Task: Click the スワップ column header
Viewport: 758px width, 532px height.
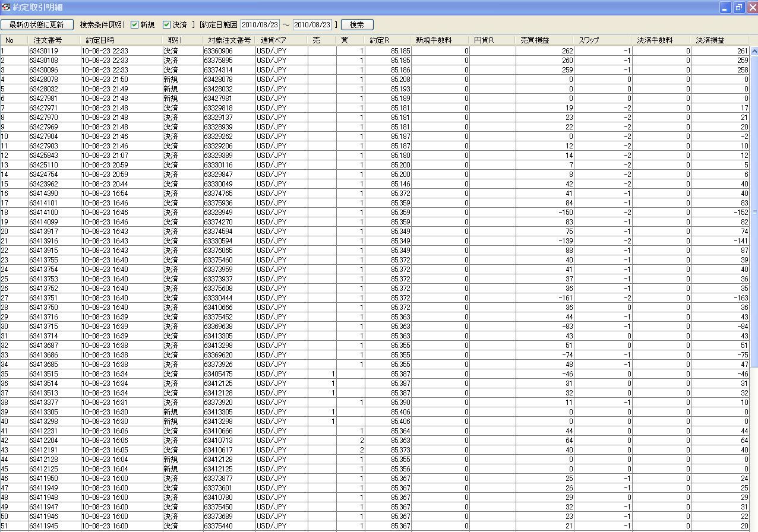Action: pos(602,40)
